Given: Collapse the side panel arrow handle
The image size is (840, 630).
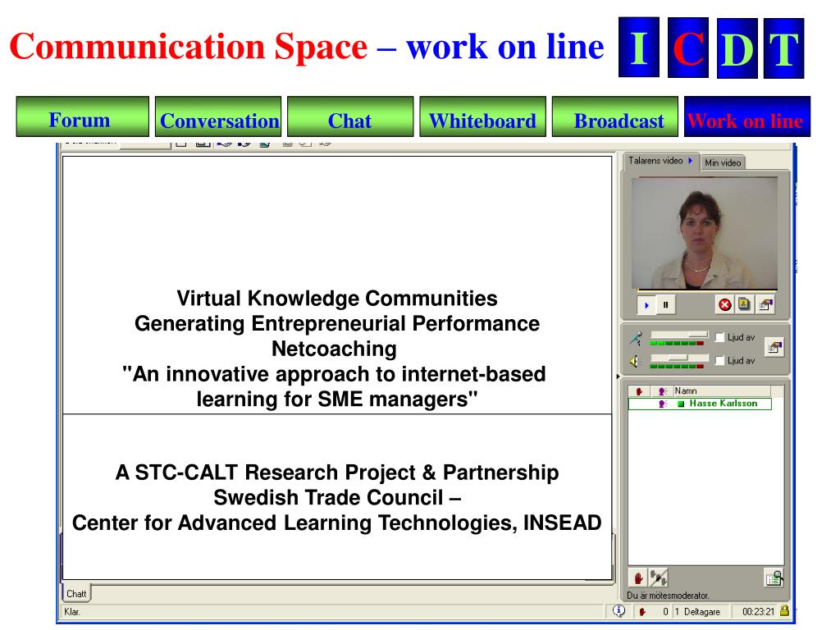Looking at the screenshot, I should click(x=618, y=377).
